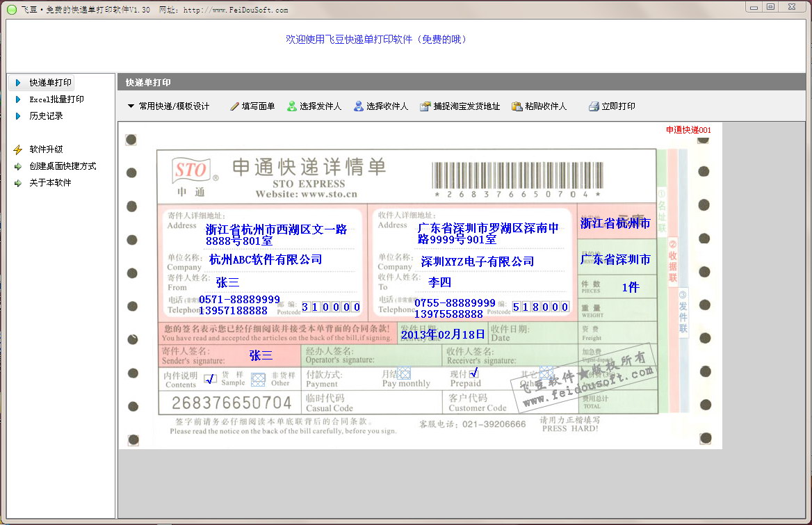The height and width of the screenshot is (525, 812).
Task: Click the green app icon in title bar
Action: coord(11,10)
